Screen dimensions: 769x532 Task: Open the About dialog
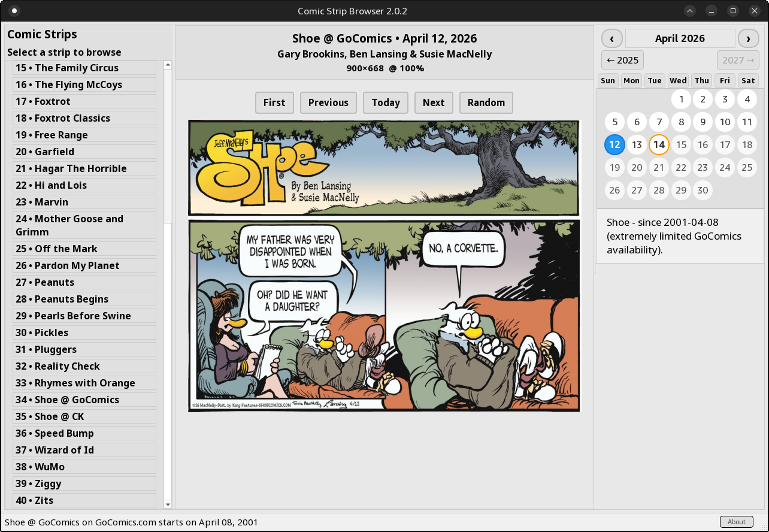pyautogui.click(x=737, y=522)
